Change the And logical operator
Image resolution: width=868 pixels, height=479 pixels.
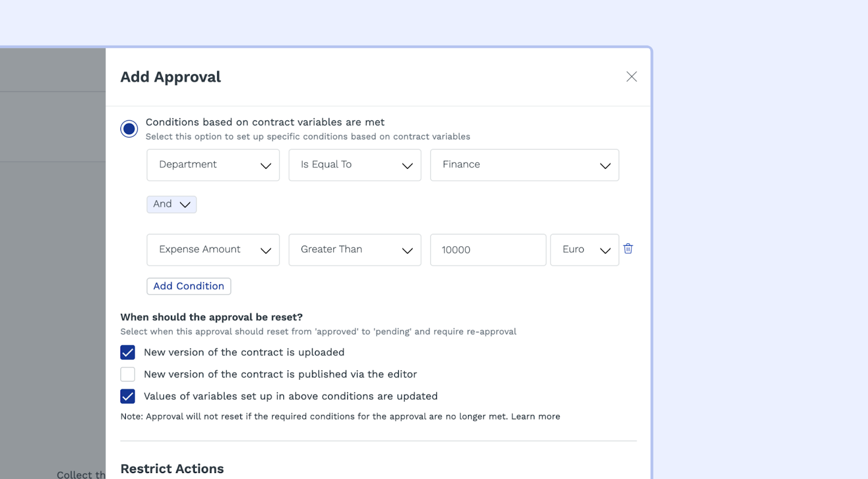click(x=171, y=205)
